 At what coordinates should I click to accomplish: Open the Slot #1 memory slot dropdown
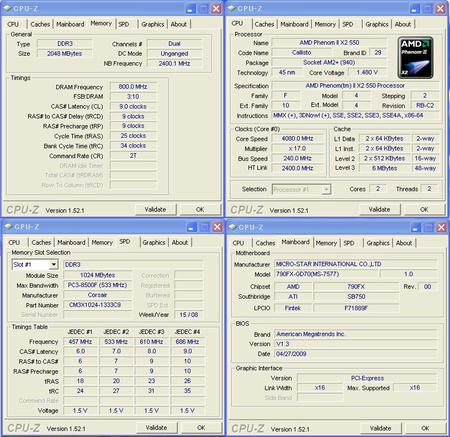coord(53,265)
